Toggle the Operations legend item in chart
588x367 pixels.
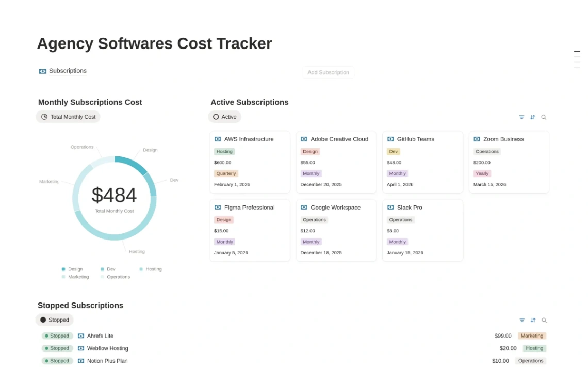115,277
